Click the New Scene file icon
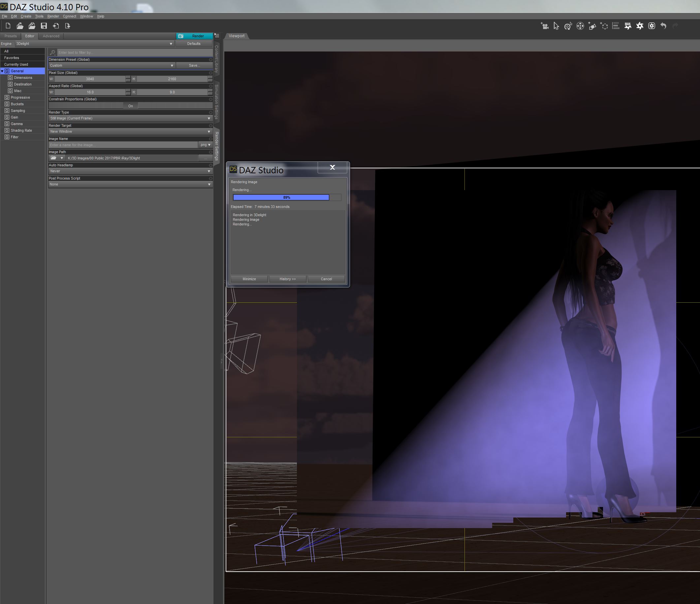The width and height of the screenshot is (700, 604). pyautogui.click(x=8, y=26)
